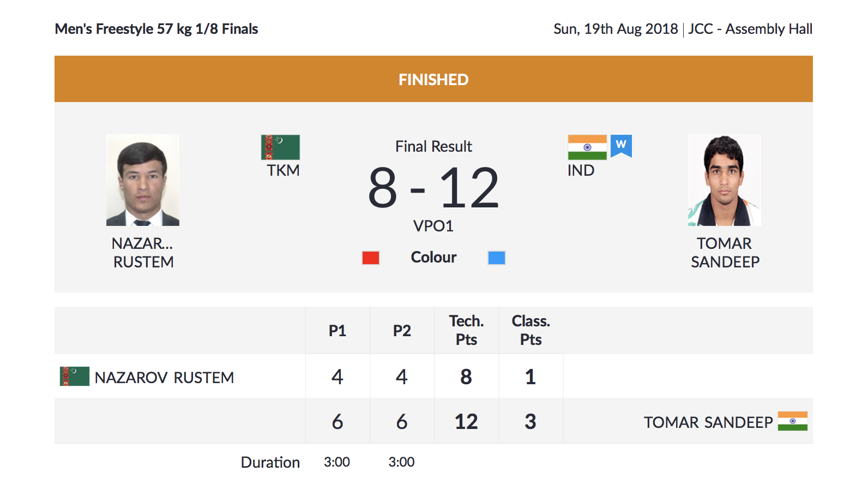
Task: Click the P1 column header
Action: coord(337,331)
